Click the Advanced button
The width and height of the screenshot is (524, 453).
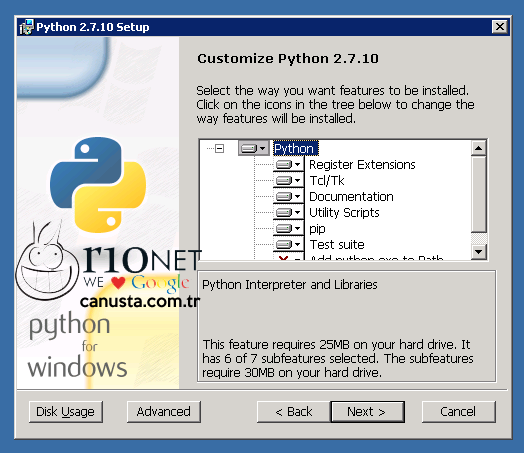pos(164,412)
